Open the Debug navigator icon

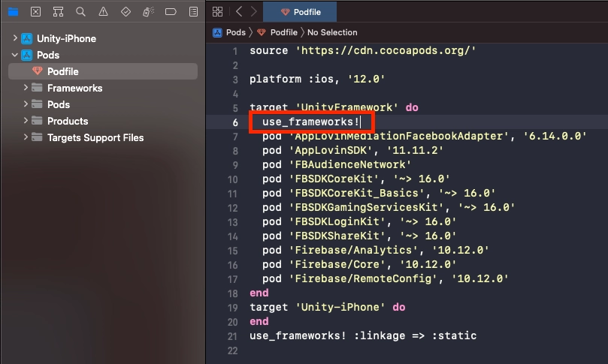(x=148, y=11)
